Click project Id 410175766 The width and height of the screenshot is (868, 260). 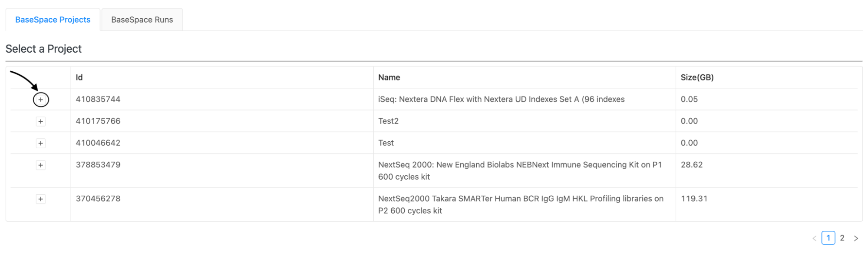[98, 121]
